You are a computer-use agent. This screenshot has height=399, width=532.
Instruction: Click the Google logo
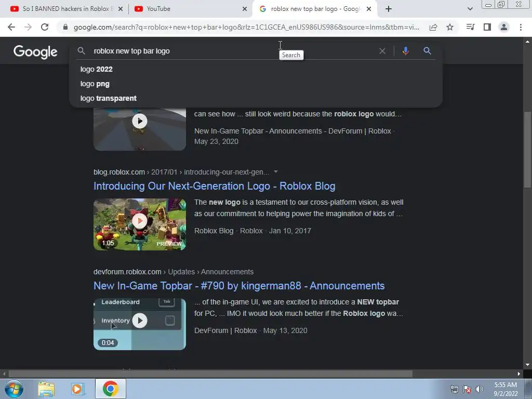click(x=35, y=52)
